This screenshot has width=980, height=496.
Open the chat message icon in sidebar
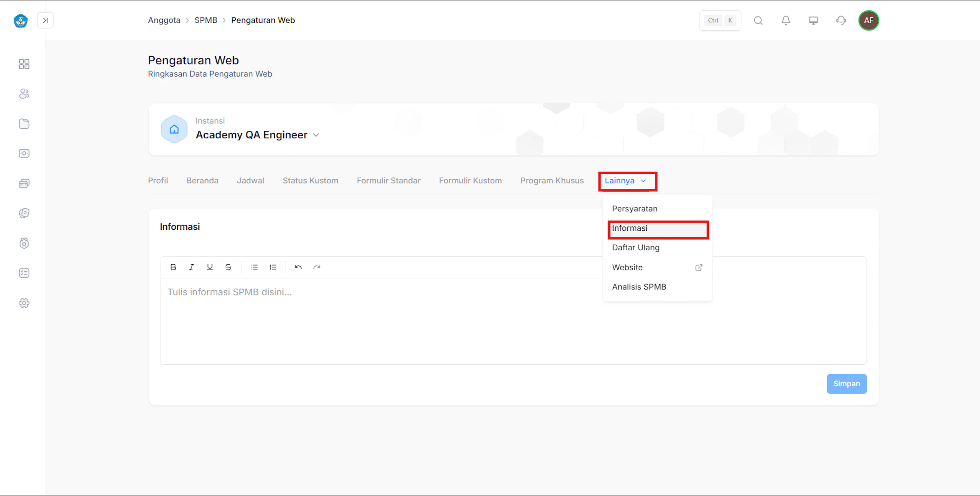click(x=24, y=213)
